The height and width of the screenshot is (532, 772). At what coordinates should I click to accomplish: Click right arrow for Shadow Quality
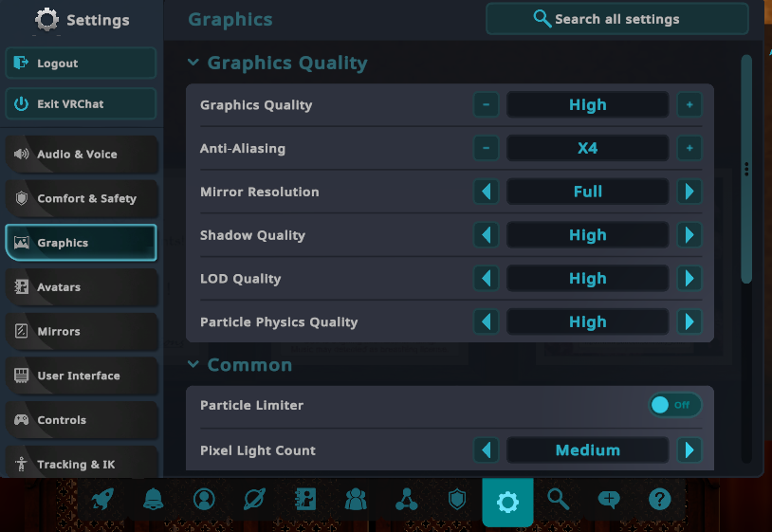(689, 235)
